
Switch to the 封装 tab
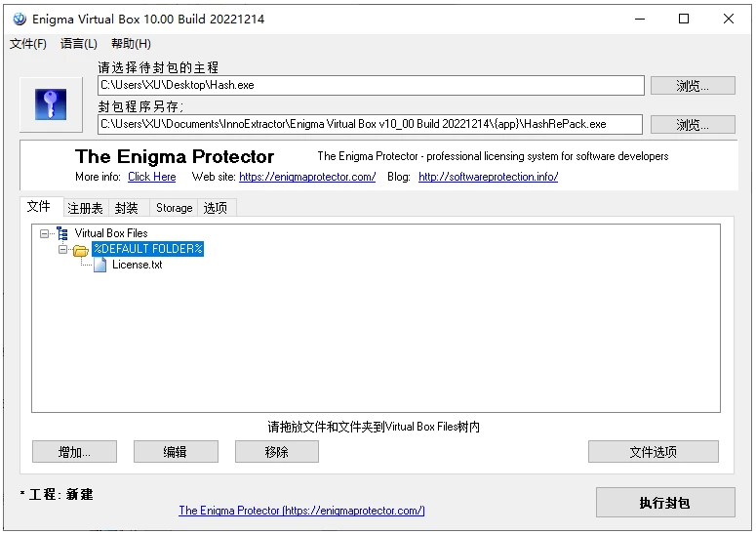click(x=127, y=208)
